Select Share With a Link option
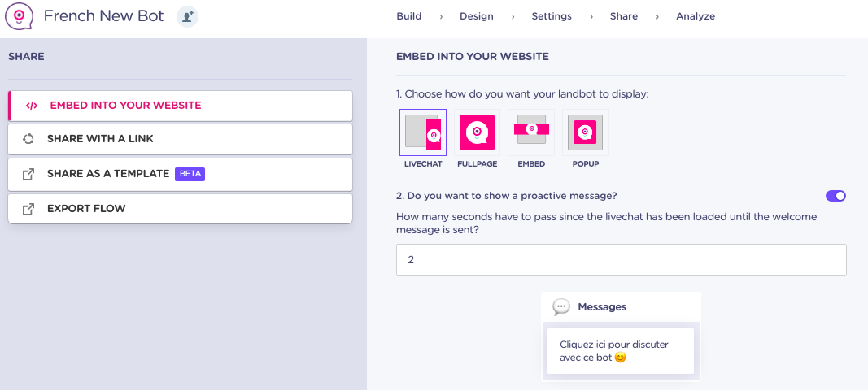868x390 pixels. pyautogui.click(x=181, y=139)
